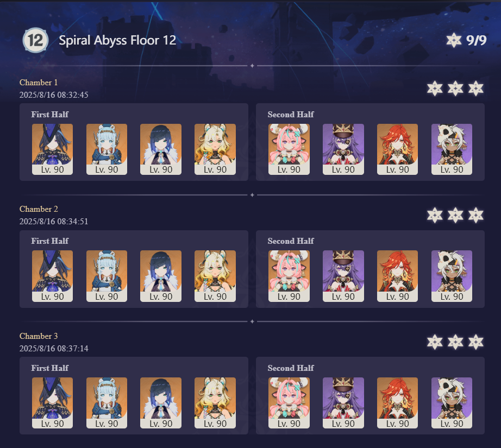The width and height of the screenshot is (501, 448).
Task: Select Chamber 2 second half purple-haired crowned character
Action: click(x=343, y=276)
